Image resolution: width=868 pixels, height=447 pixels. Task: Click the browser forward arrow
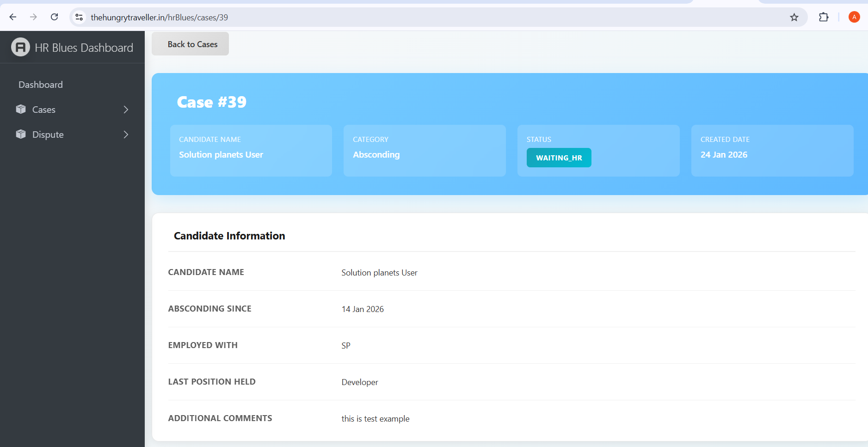pos(33,17)
